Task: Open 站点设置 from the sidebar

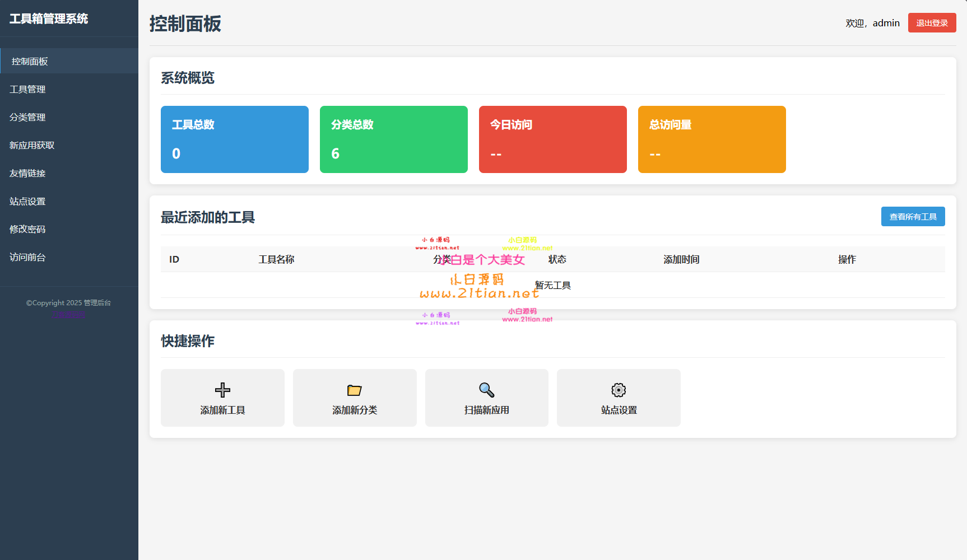Action: [27, 201]
